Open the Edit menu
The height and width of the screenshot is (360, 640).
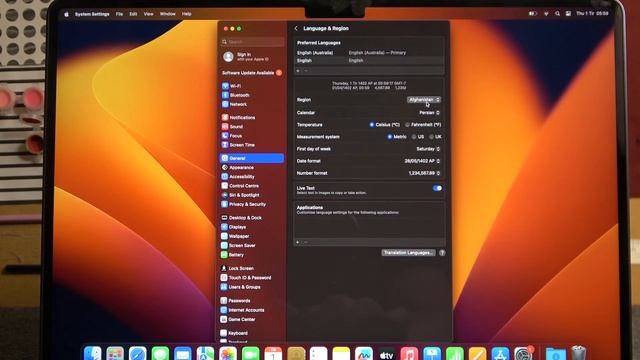[133, 14]
